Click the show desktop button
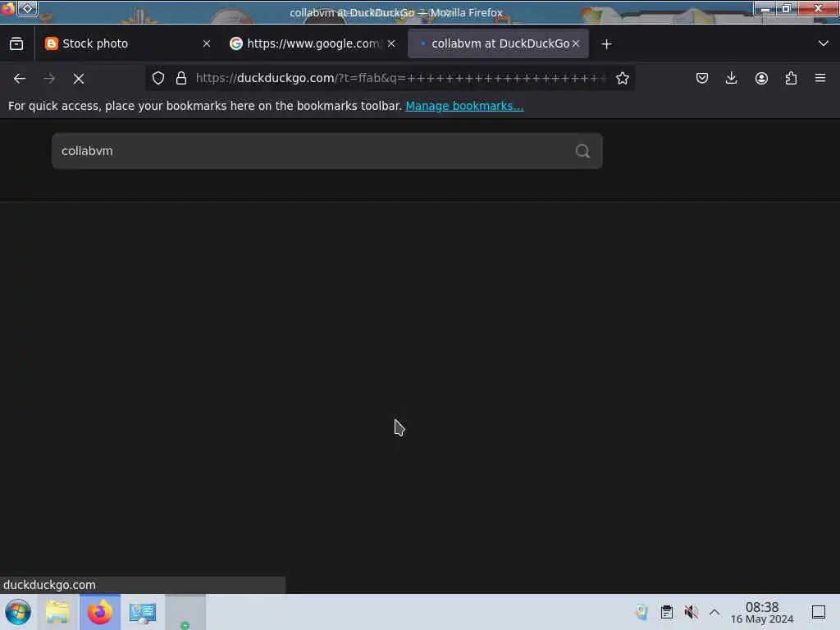 pyautogui.click(x=819, y=612)
